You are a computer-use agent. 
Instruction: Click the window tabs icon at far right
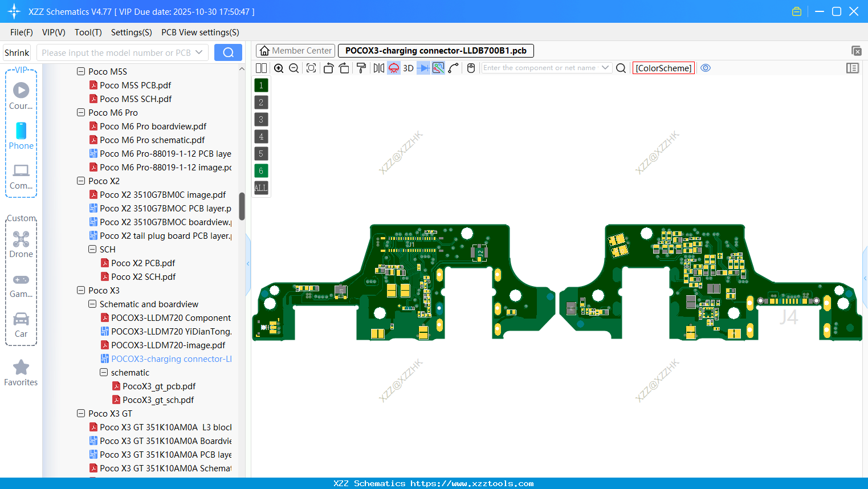click(856, 51)
